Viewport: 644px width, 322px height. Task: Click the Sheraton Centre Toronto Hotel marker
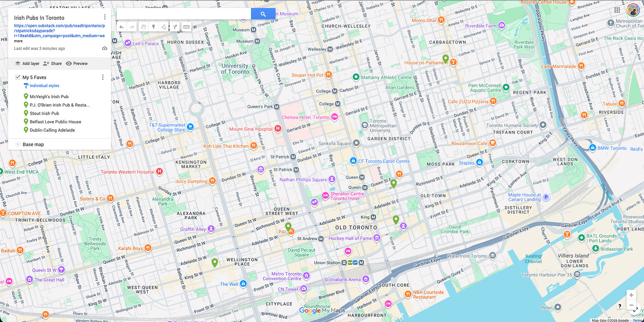326,196
